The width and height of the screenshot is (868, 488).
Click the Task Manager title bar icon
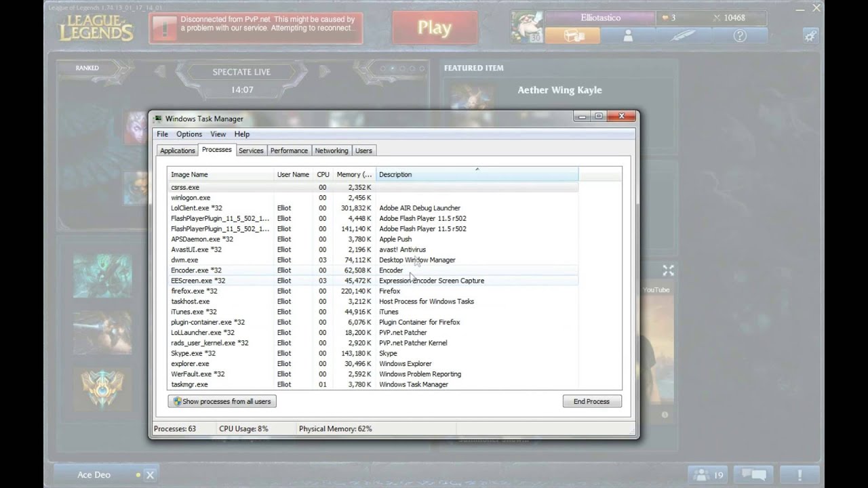[158, 119]
